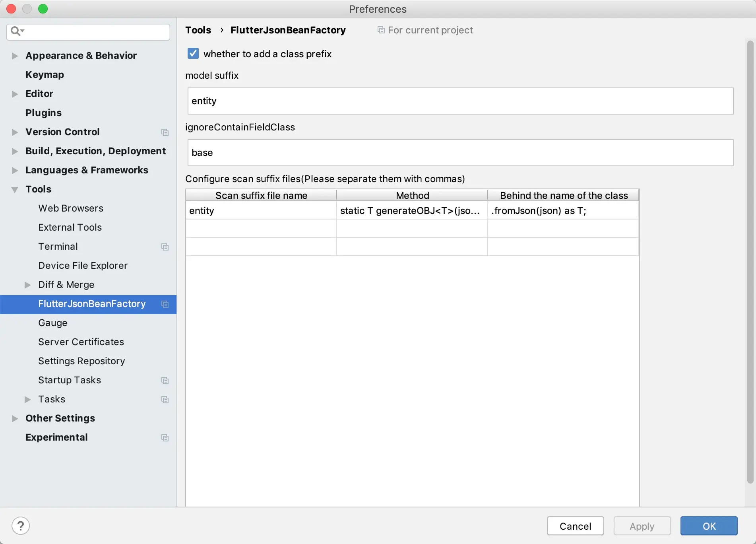Click the Method column header

[412, 195]
